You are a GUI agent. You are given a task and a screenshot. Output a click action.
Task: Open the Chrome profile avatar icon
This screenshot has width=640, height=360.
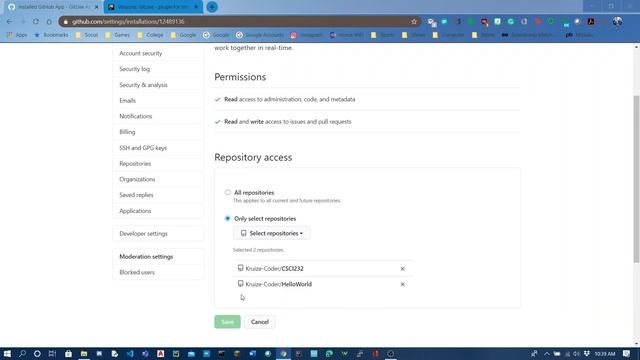click(617, 22)
